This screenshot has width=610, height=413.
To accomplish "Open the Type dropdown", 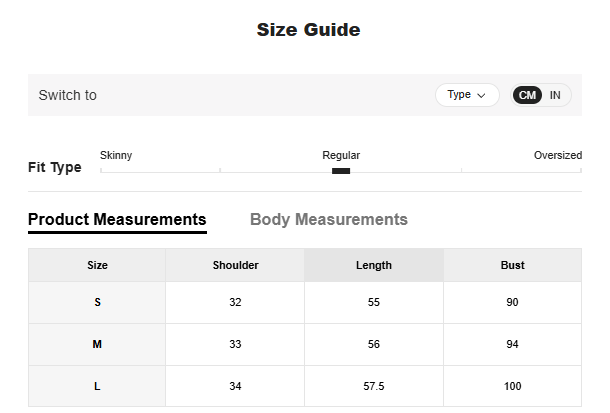I will 466,95.
